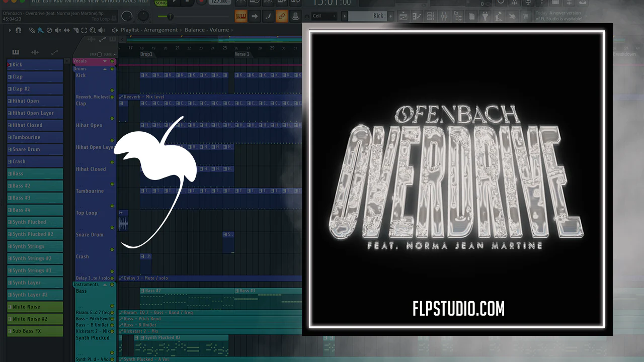
Task: Click the song position slider
Action: tap(194, 17)
